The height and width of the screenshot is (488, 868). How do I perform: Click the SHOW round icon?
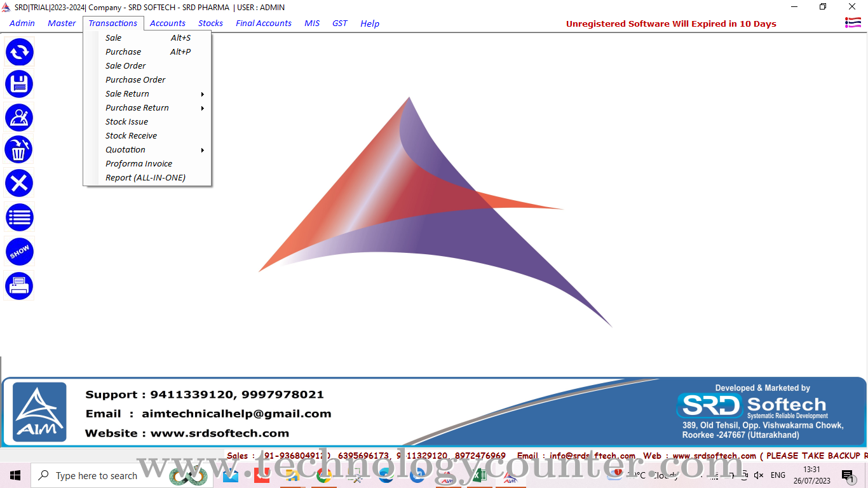19,252
